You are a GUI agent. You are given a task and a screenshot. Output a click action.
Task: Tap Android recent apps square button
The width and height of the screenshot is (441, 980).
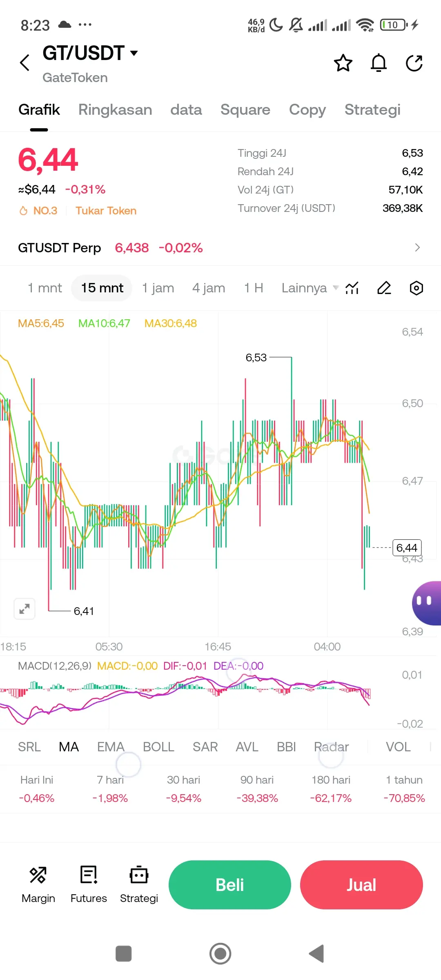(124, 953)
